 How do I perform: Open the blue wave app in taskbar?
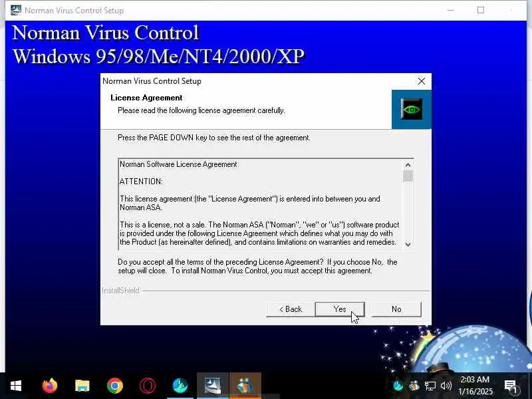pyautogui.click(x=180, y=386)
